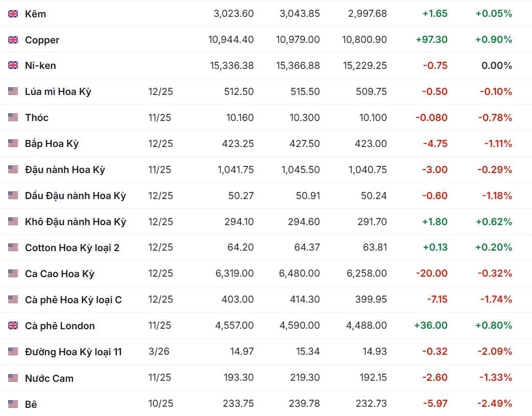Click Copper's +0.90% change value
The height and width of the screenshot is (416, 532).
point(493,40)
